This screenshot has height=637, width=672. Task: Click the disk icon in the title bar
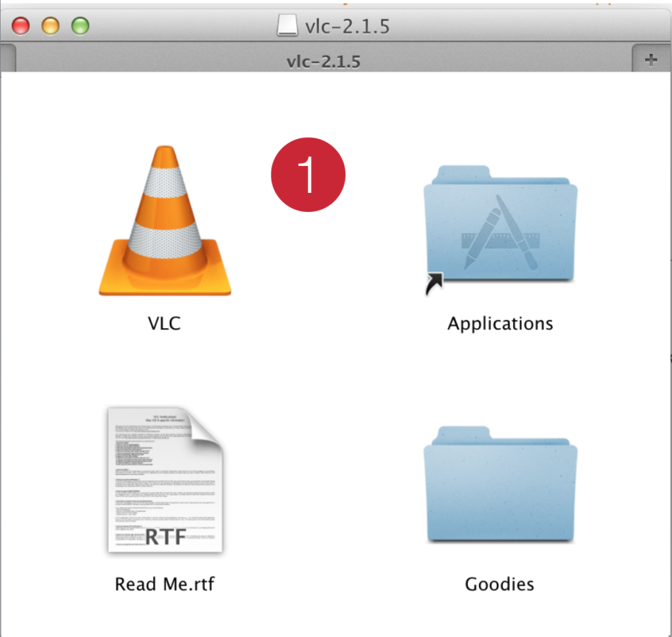pyautogui.click(x=287, y=26)
